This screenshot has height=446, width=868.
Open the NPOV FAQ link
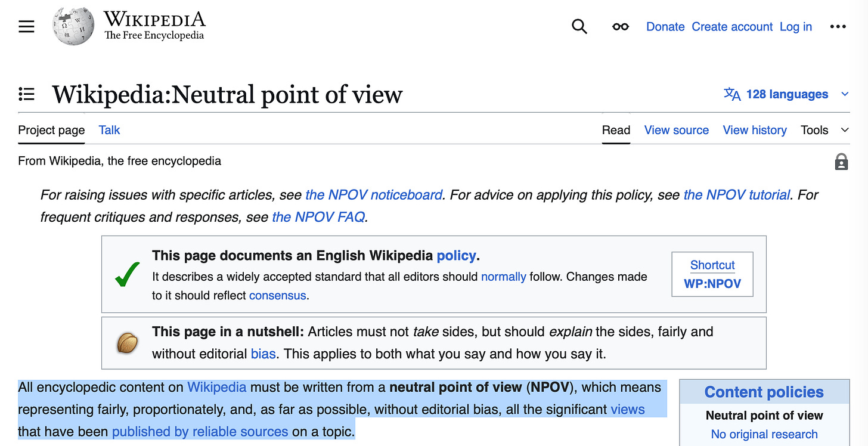coord(318,217)
